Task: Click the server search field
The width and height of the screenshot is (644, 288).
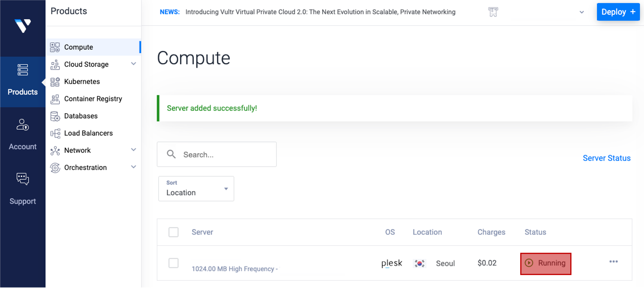Action: pyautogui.click(x=217, y=154)
